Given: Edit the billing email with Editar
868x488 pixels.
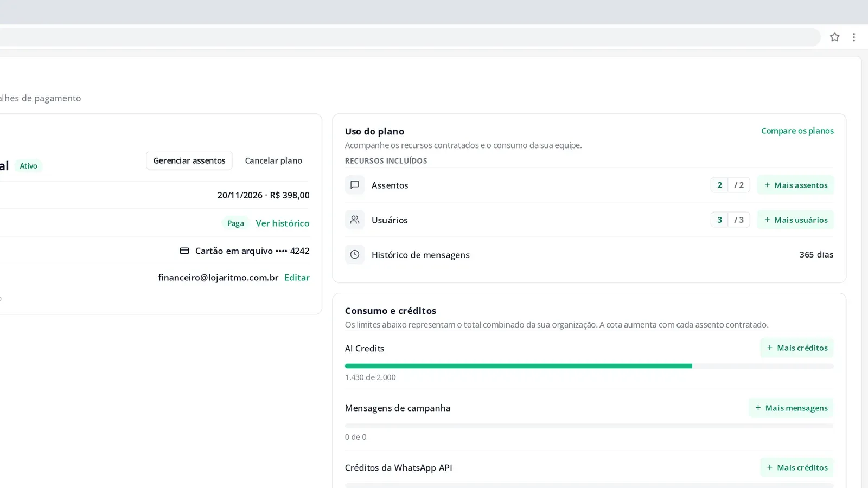Looking at the screenshot, I should click(x=297, y=277).
